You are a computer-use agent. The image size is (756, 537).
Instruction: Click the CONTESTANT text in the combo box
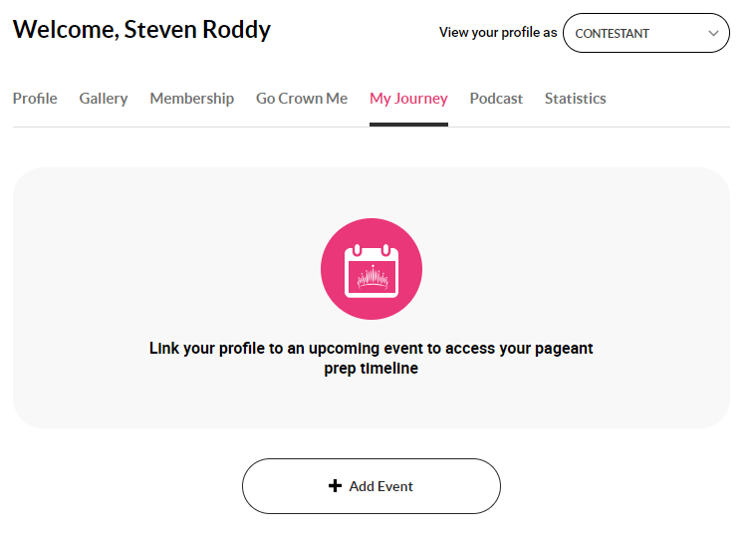612,33
